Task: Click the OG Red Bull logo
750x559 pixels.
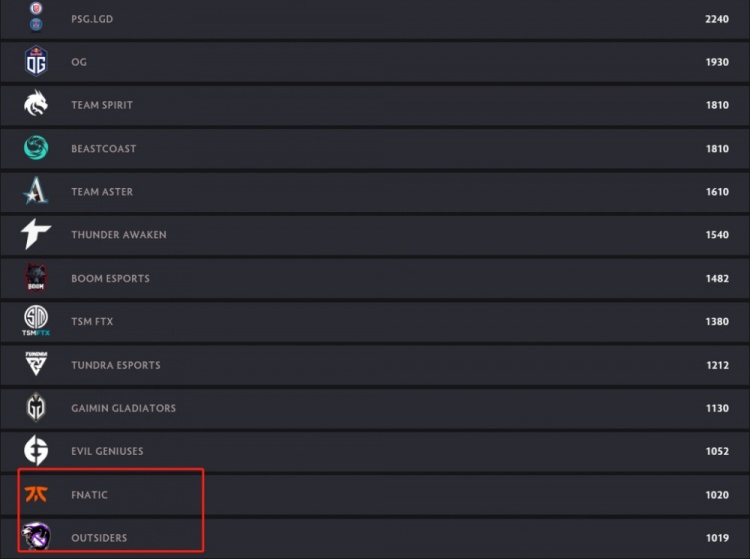Action: [x=36, y=61]
